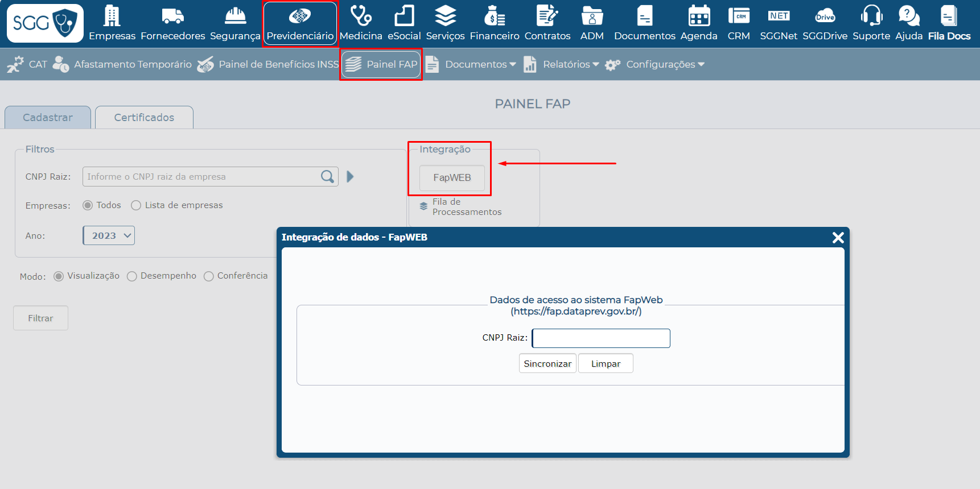Open the Serviços layers module
The height and width of the screenshot is (489, 980).
coord(445,23)
